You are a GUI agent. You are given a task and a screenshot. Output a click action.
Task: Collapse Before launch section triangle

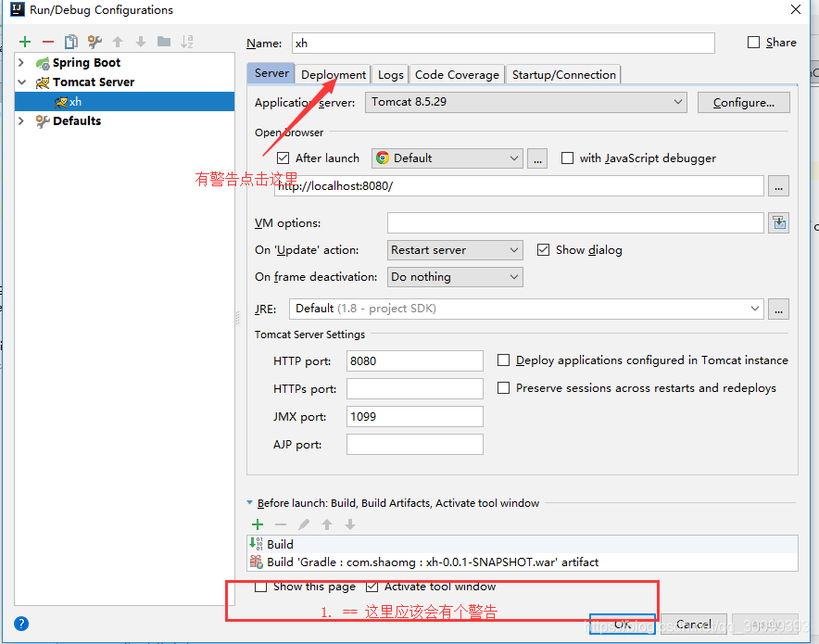249,502
